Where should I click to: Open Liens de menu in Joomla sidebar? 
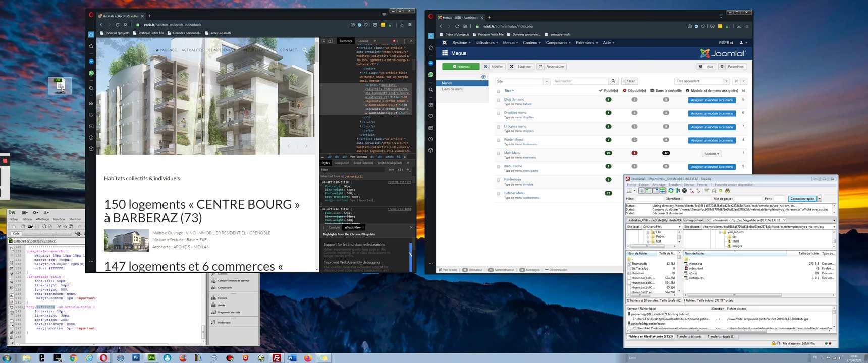tap(453, 89)
